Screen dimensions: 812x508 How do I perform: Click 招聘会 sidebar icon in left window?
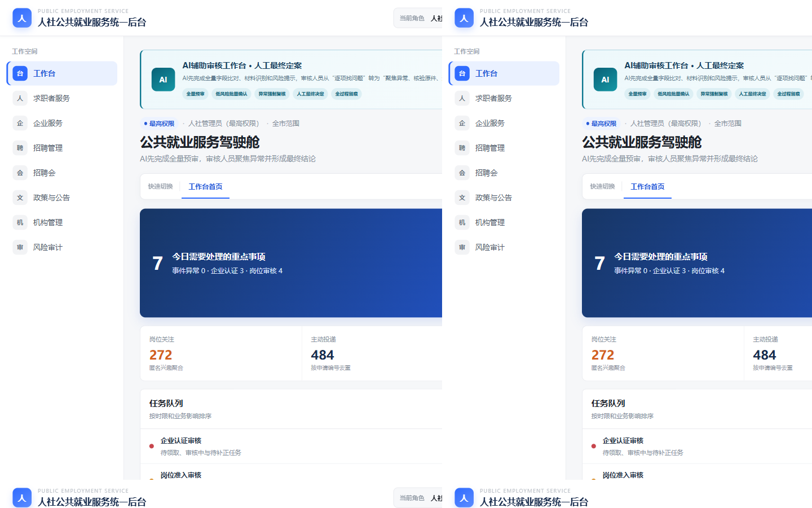pos(20,173)
